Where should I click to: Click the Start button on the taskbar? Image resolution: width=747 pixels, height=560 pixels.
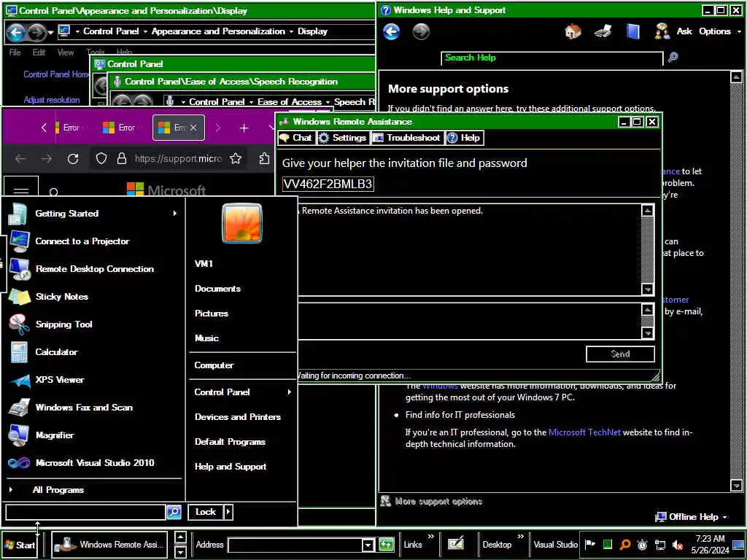(x=20, y=545)
